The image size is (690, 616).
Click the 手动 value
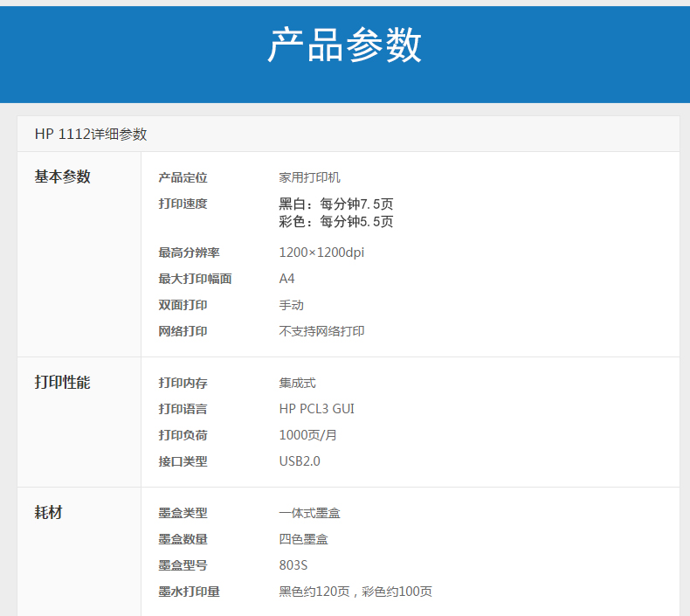pyautogui.click(x=292, y=305)
